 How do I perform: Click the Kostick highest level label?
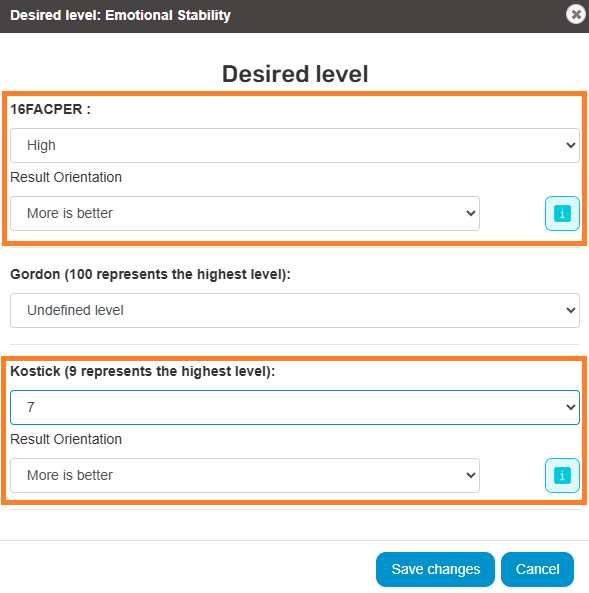point(143,371)
